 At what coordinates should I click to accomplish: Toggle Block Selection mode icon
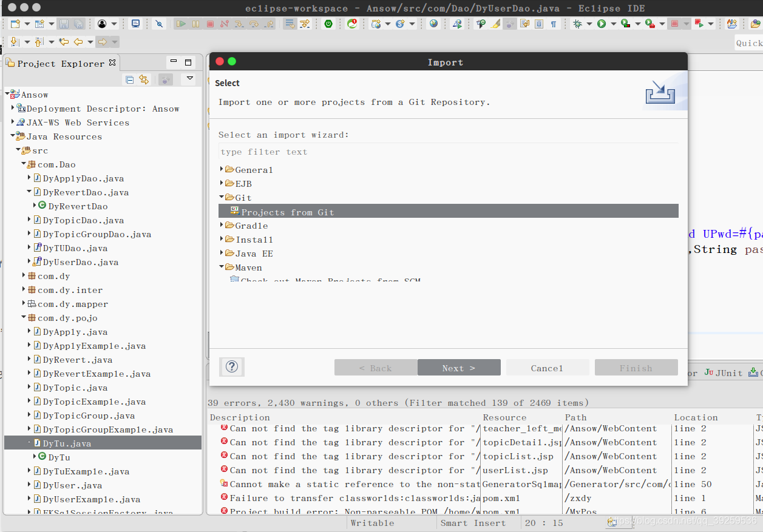tap(538, 24)
